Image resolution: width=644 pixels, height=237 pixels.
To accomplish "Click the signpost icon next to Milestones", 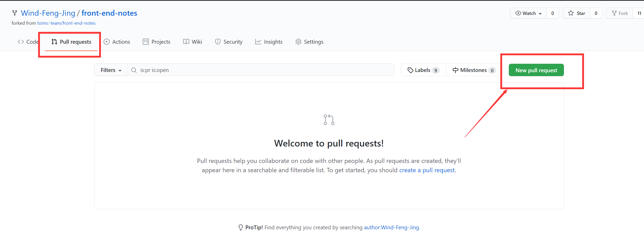I will tap(456, 70).
